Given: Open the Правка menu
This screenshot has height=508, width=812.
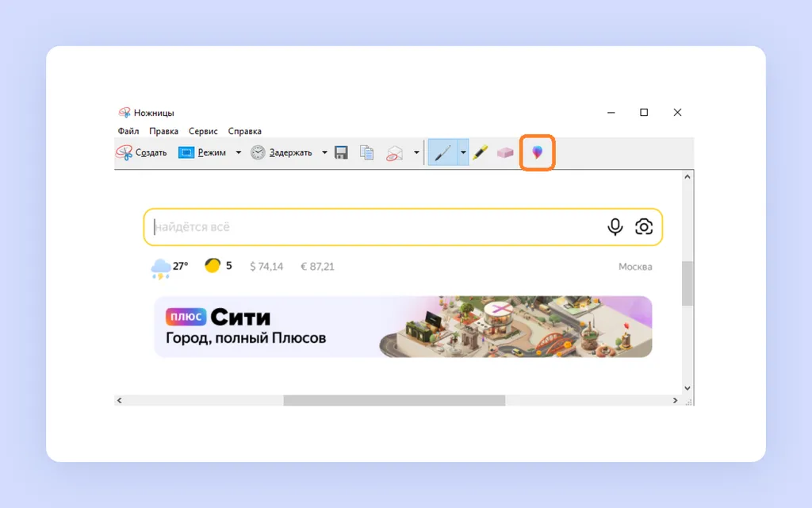Looking at the screenshot, I should (x=163, y=131).
